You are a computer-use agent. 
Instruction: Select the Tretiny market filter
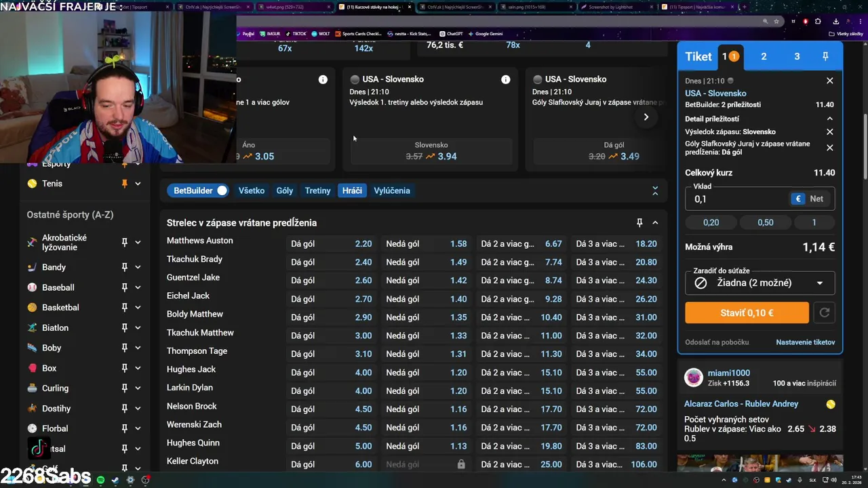coord(317,190)
